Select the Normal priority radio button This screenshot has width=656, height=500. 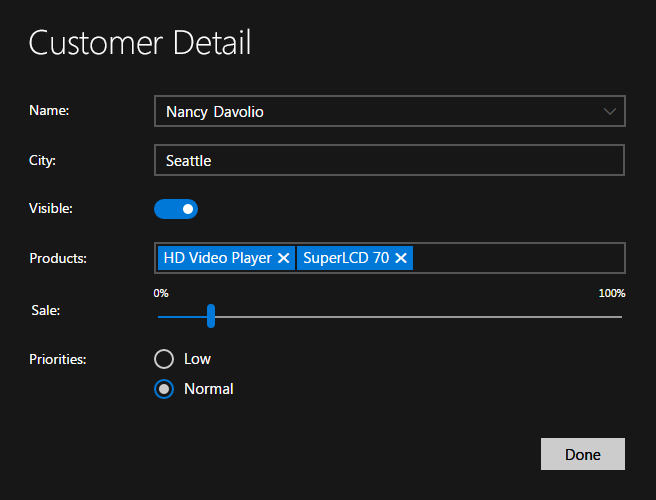[164, 389]
